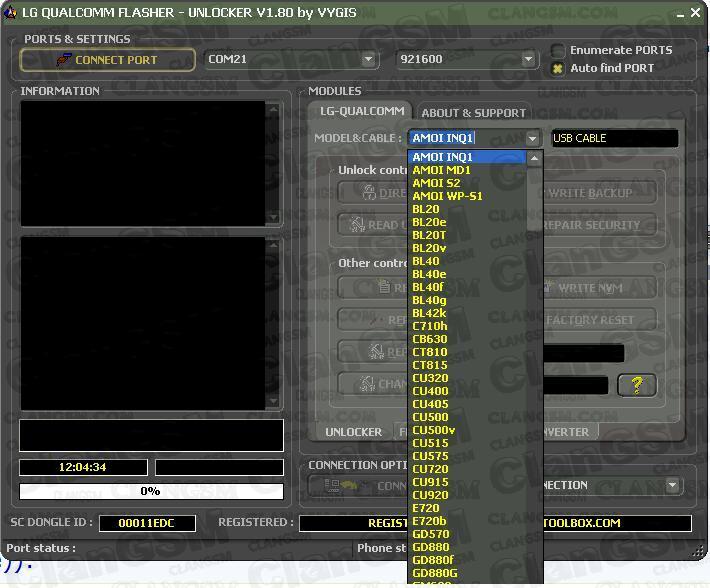Select BL40e in the model list
The image size is (710, 588).
(x=467, y=274)
